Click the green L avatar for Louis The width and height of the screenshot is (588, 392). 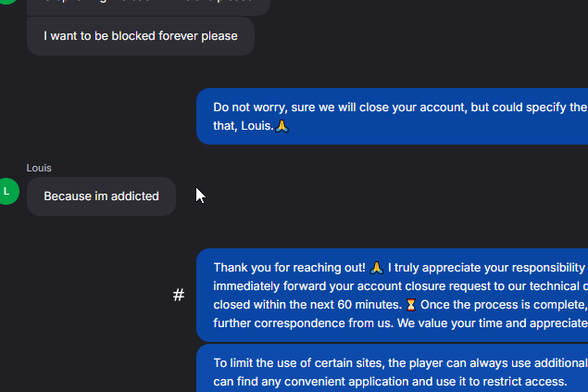click(x=6, y=192)
